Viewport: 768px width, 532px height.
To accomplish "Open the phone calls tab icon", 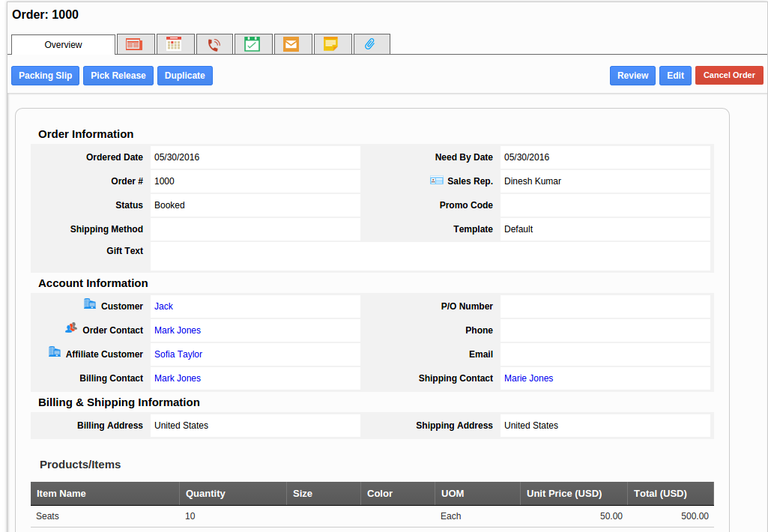I will pos(214,44).
